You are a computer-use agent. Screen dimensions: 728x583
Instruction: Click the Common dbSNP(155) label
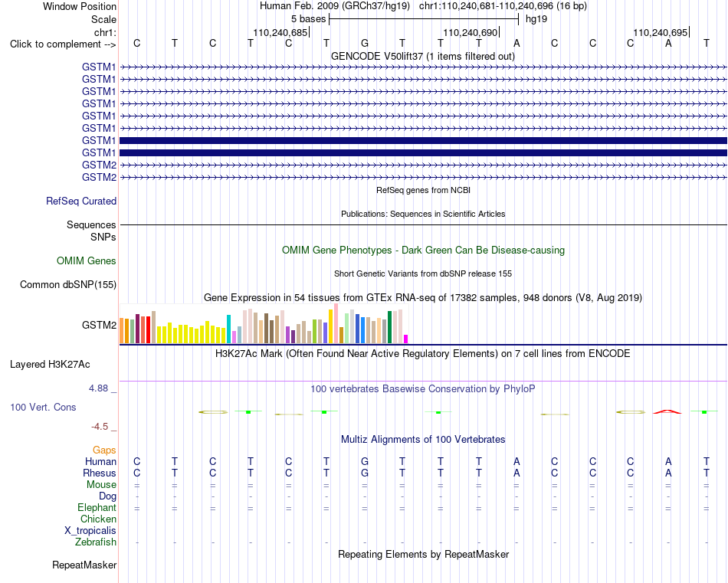coord(68,284)
